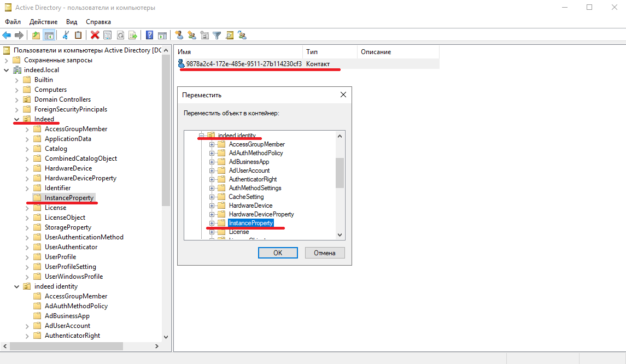Click the Cut scissors toolbar icon
The height and width of the screenshot is (364, 626).
coord(66,36)
